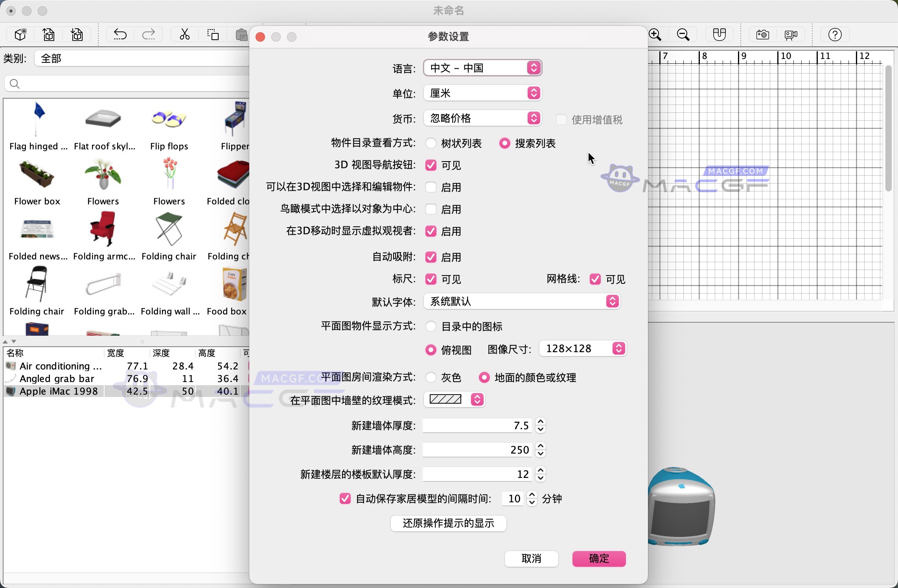
Task: Click the Help question mark icon
Action: tap(835, 35)
